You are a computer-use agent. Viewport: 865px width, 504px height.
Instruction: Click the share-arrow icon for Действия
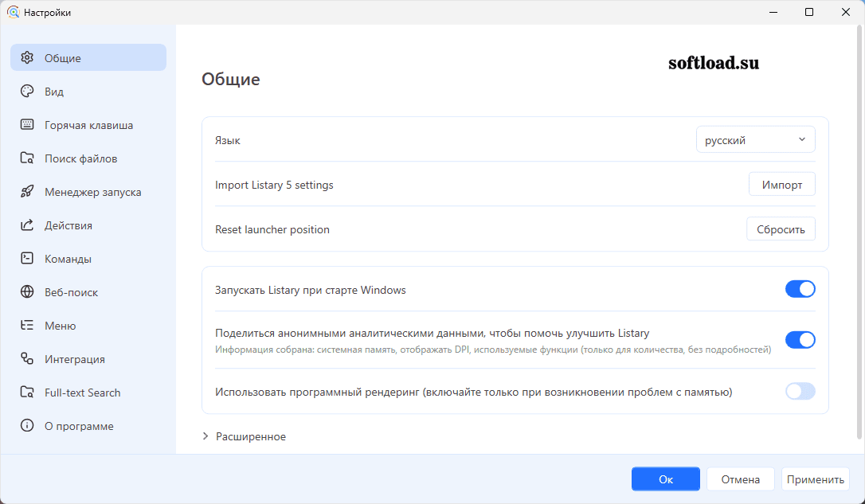tap(27, 225)
